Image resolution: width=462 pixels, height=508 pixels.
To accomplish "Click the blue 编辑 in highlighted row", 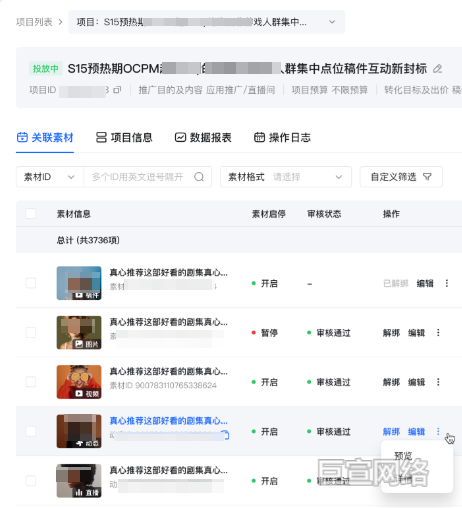I will [416, 431].
